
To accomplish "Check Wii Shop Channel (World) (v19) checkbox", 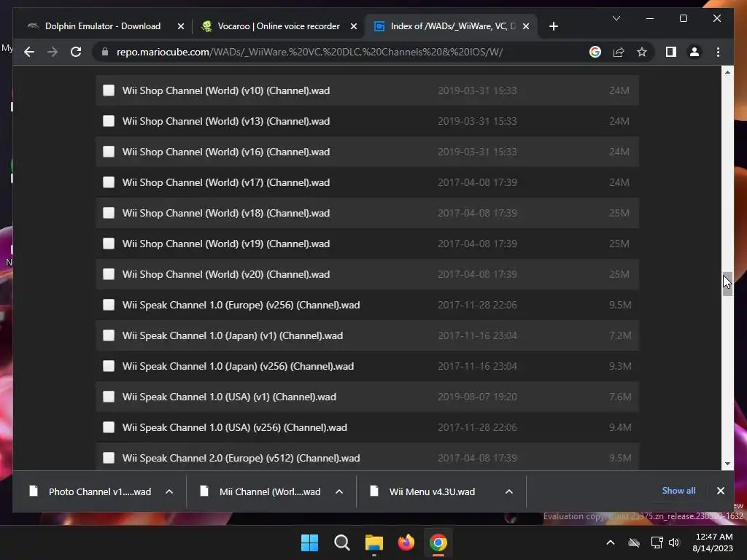I will pos(109,244).
